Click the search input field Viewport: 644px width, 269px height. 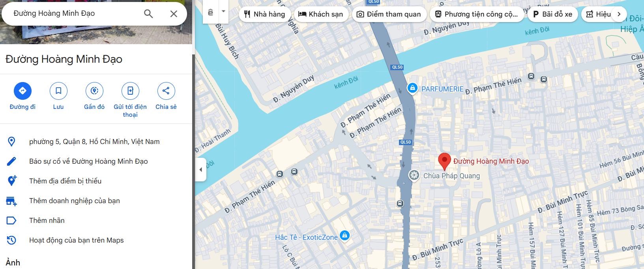[75, 13]
